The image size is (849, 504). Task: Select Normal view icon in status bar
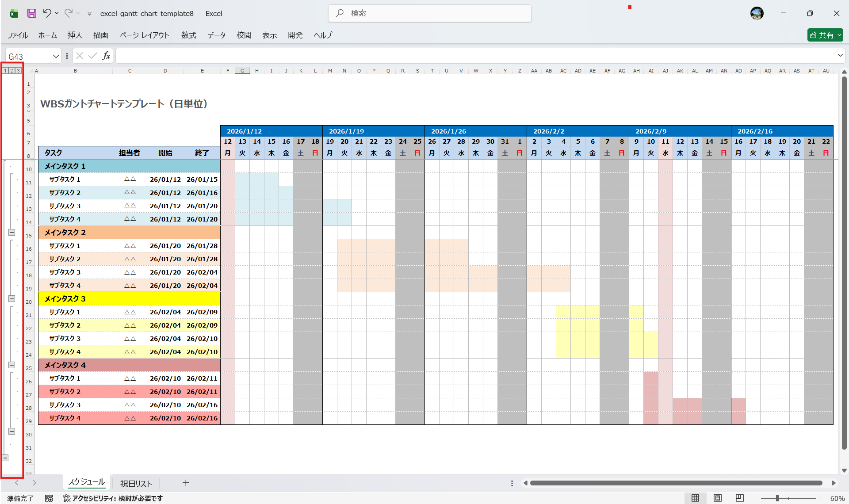(695, 498)
